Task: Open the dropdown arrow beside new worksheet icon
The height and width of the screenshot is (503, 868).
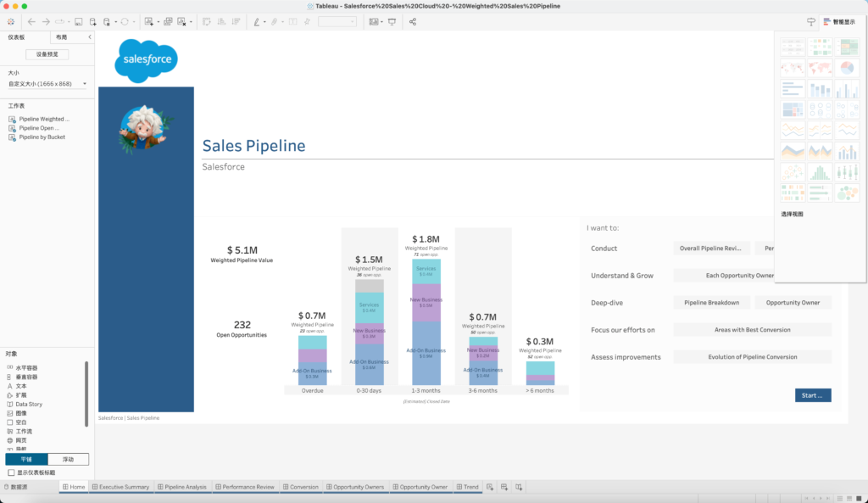Action: tap(158, 22)
